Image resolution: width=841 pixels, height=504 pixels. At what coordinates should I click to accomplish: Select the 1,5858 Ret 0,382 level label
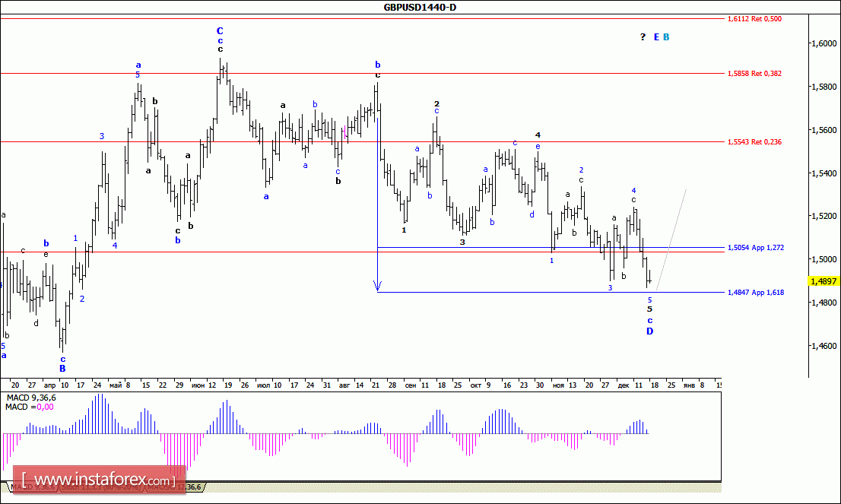754,74
